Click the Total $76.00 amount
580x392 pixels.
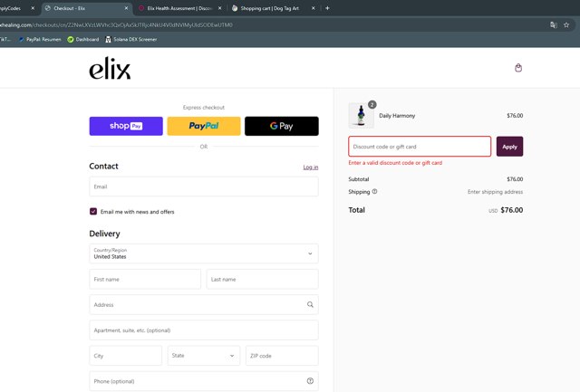(511, 210)
